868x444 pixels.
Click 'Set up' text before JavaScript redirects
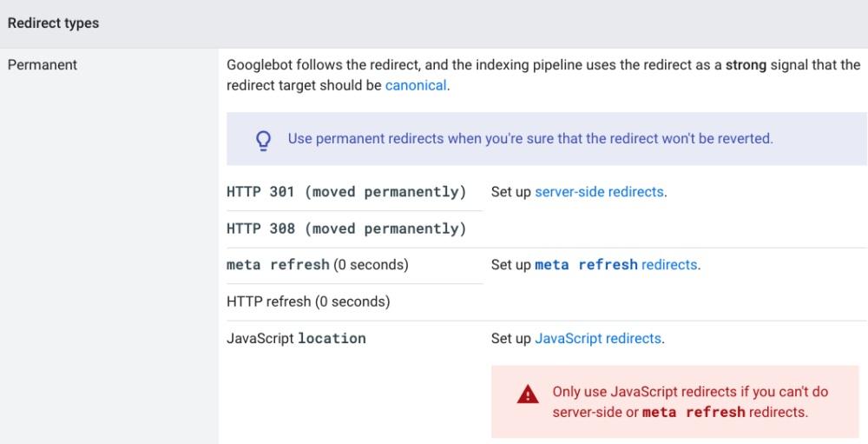click(511, 338)
